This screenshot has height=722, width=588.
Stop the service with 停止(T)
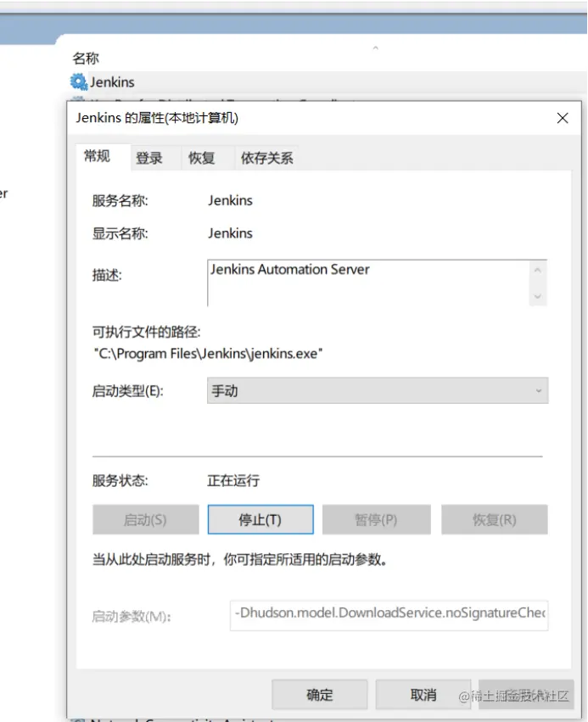click(x=260, y=520)
